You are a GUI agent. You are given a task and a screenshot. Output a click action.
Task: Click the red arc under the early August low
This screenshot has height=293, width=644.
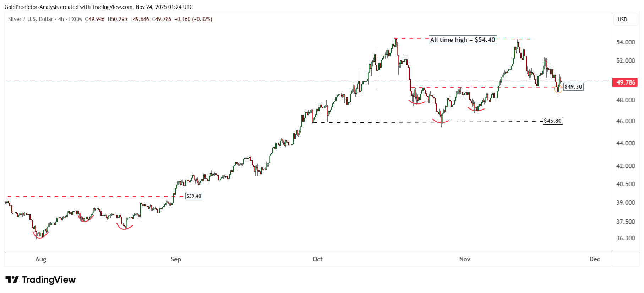(40, 236)
